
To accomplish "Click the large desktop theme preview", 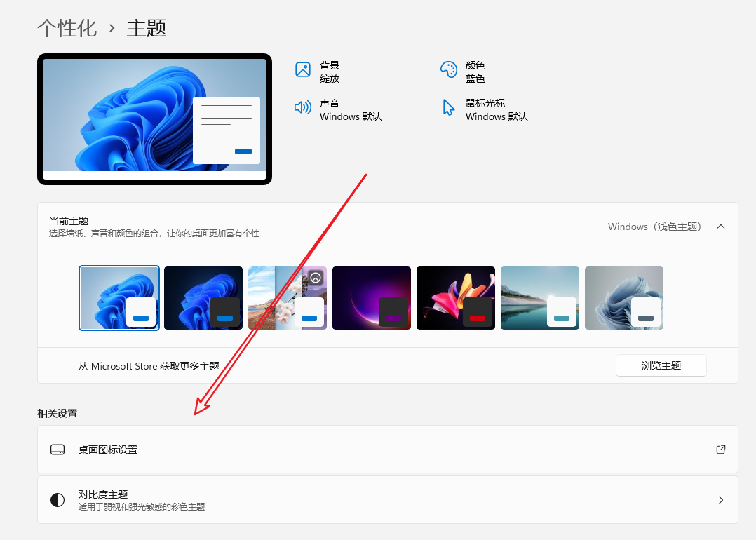I will pos(155,119).
